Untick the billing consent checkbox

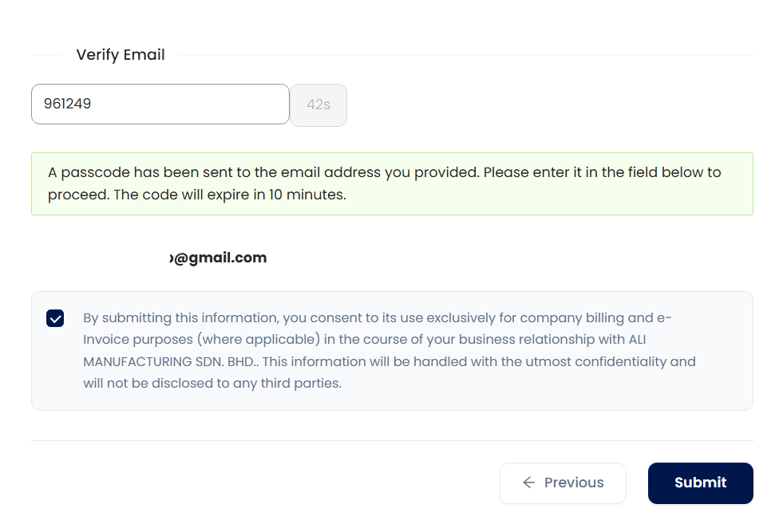(x=55, y=318)
